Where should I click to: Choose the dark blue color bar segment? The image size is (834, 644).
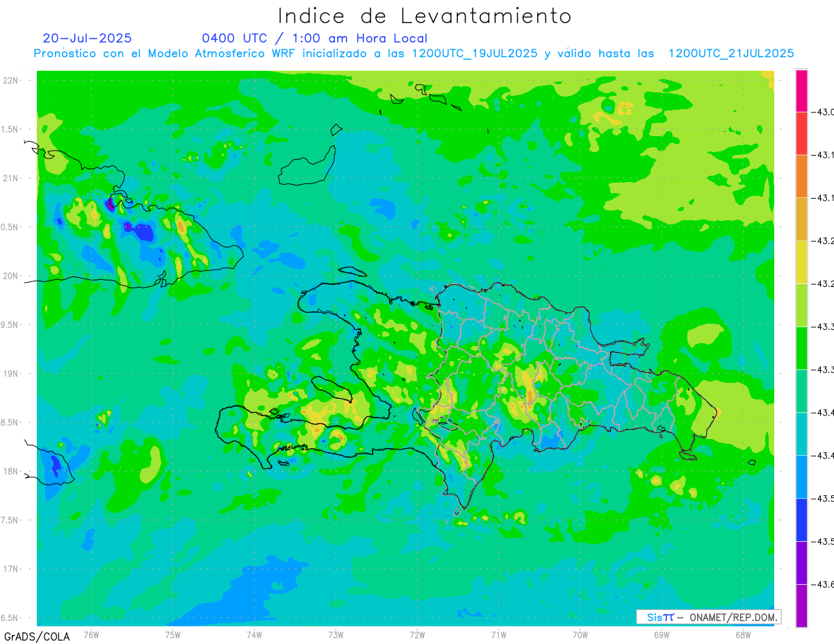click(x=801, y=520)
